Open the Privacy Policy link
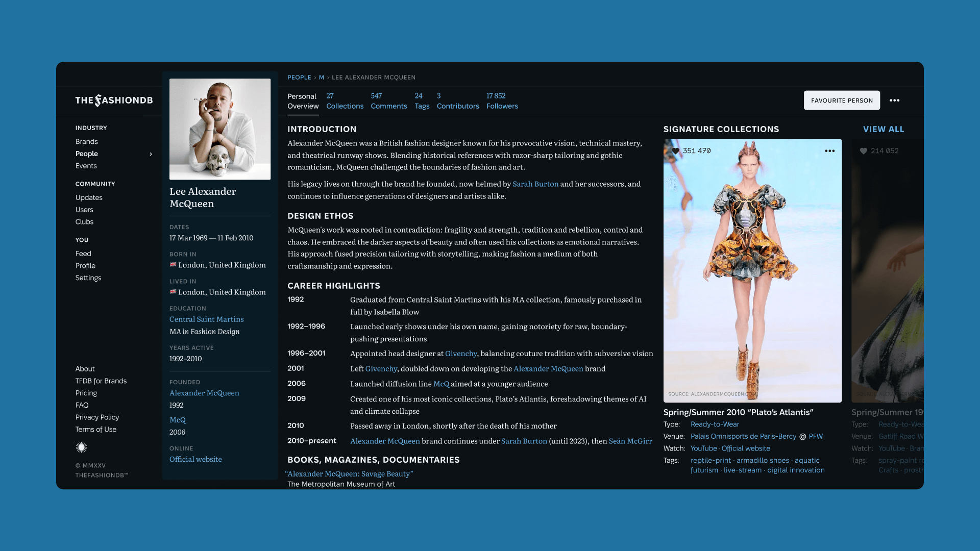Image resolution: width=980 pixels, height=551 pixels. [x=97, y=417]
